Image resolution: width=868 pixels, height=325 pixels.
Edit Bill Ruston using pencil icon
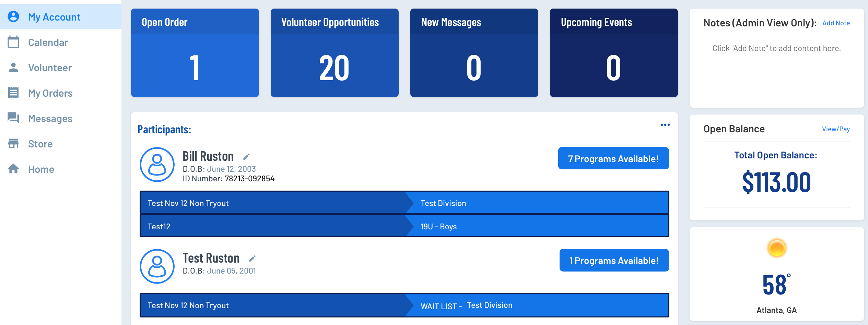point(246,157)
